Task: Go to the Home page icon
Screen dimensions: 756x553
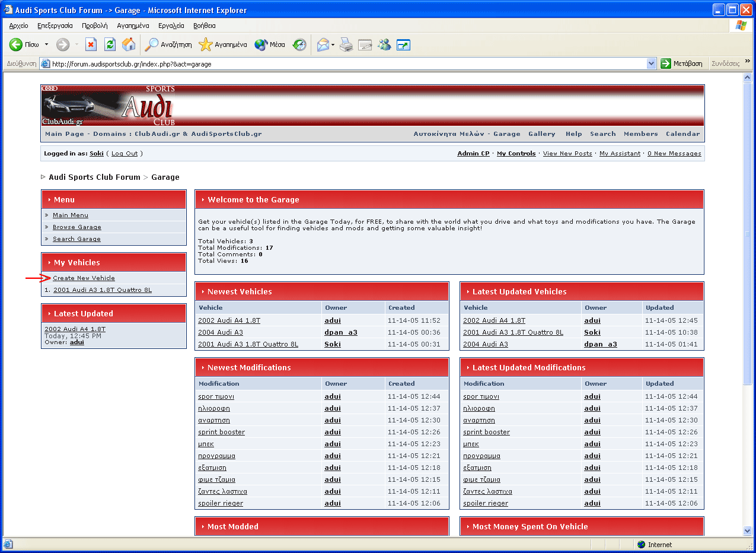Action: [128, 45]
